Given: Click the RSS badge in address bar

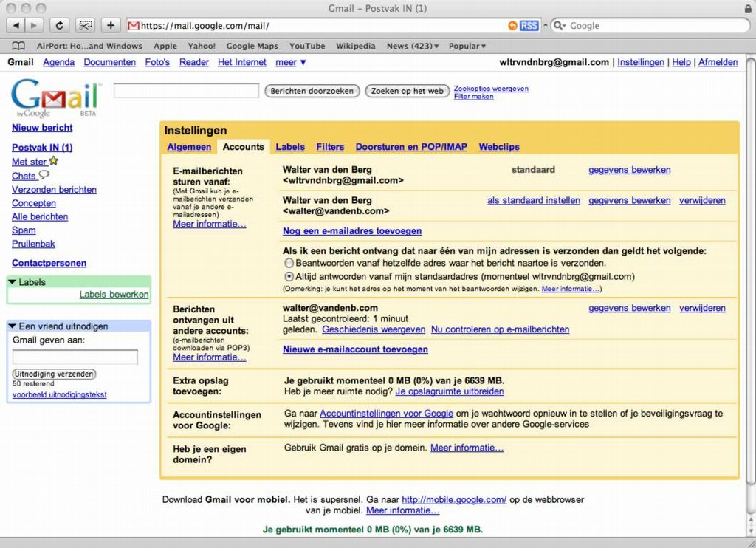Looking at the screenshot, I should 529,25.
